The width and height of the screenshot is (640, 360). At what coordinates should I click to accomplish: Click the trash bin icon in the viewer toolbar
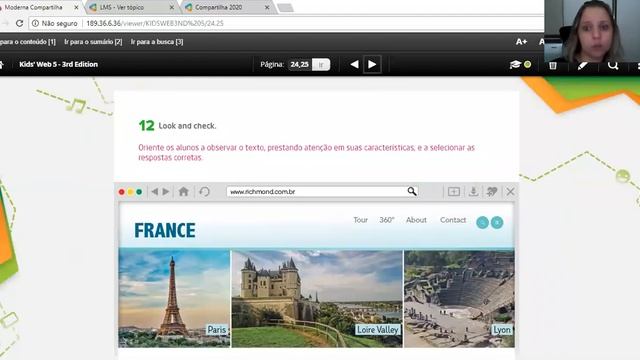pyautogui.click(x=553, y=65)
